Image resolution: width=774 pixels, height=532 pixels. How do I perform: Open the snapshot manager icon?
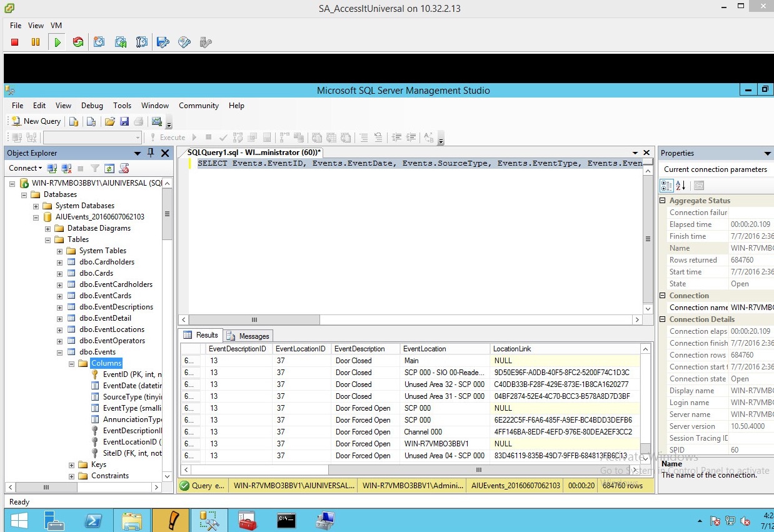click(x=142, y=43)
